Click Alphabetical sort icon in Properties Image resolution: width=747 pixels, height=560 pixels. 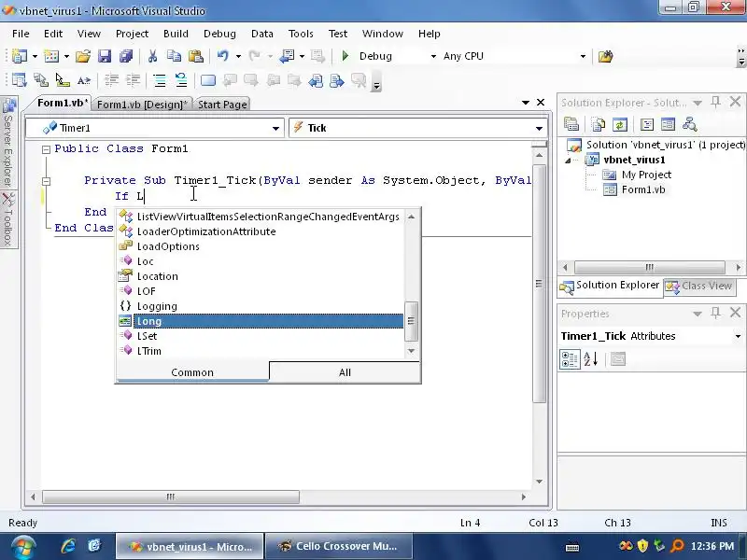click(591, 359)
